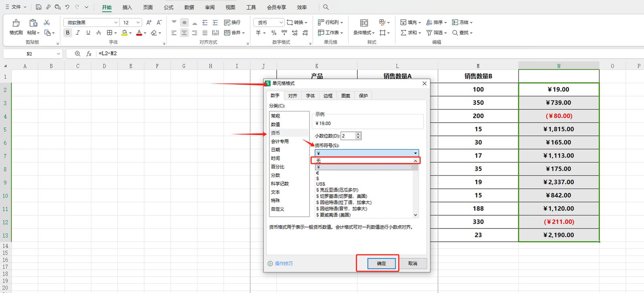Click the search magnifier in menu bar
The image size is (644, 293).
[326, 7]
